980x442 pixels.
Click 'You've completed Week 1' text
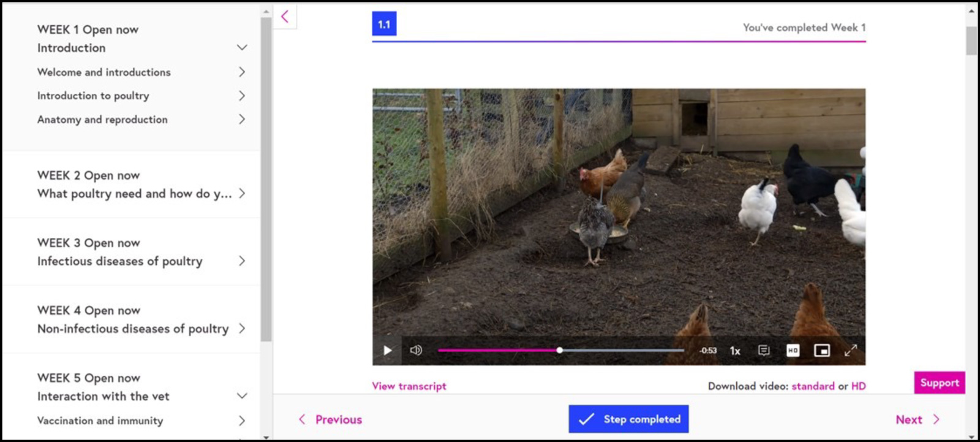(804, 28)
